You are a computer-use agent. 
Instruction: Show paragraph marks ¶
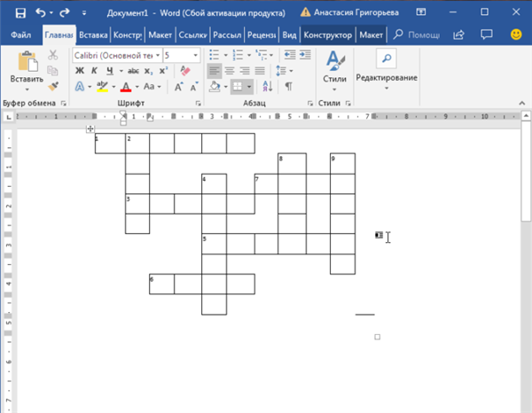(x=289, y=87)
